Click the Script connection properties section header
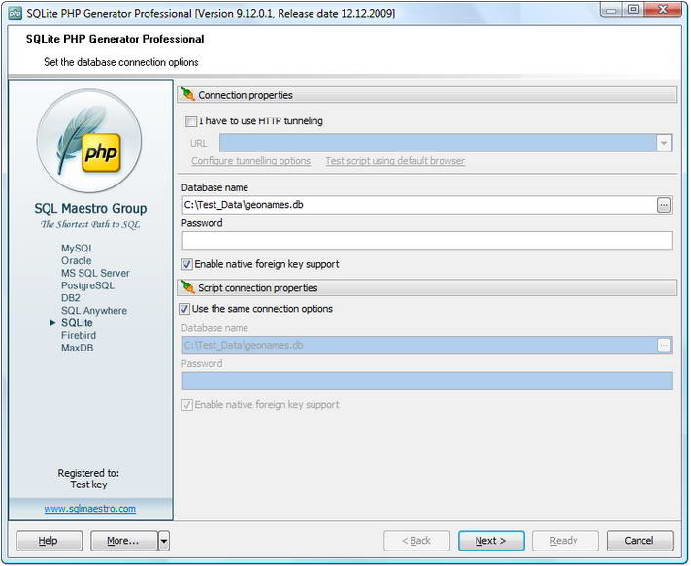Viewport: 691px width, 566px height. click(x=427, y=287)
